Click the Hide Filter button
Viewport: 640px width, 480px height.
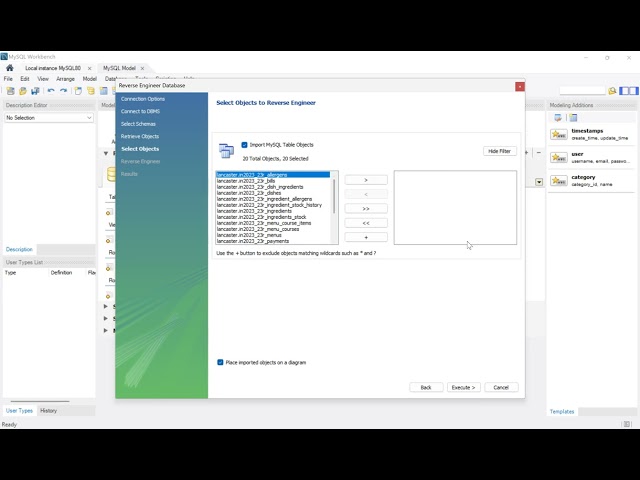pos(499,151)
